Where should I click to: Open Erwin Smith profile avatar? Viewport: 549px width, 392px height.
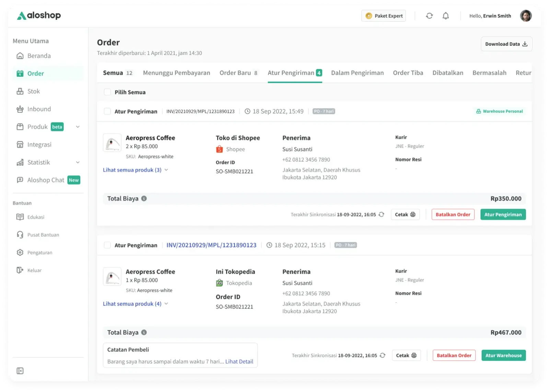pos(526,16)
